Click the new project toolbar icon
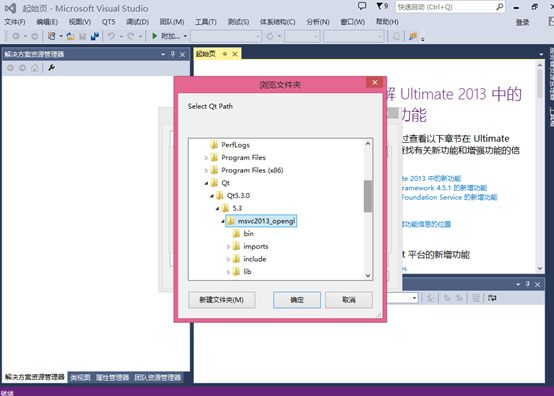This screenshot has height=396, width=554. coord(52,36)
